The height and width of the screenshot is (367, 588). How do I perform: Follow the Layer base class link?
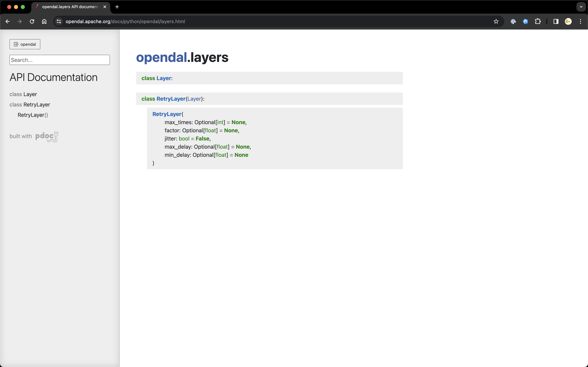pyautogui.click(x=194, y=99)
